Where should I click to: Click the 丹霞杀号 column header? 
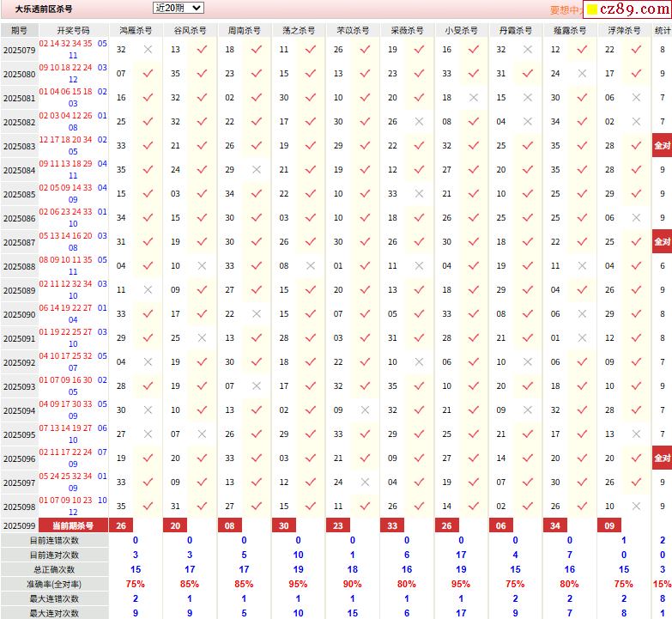515,30
